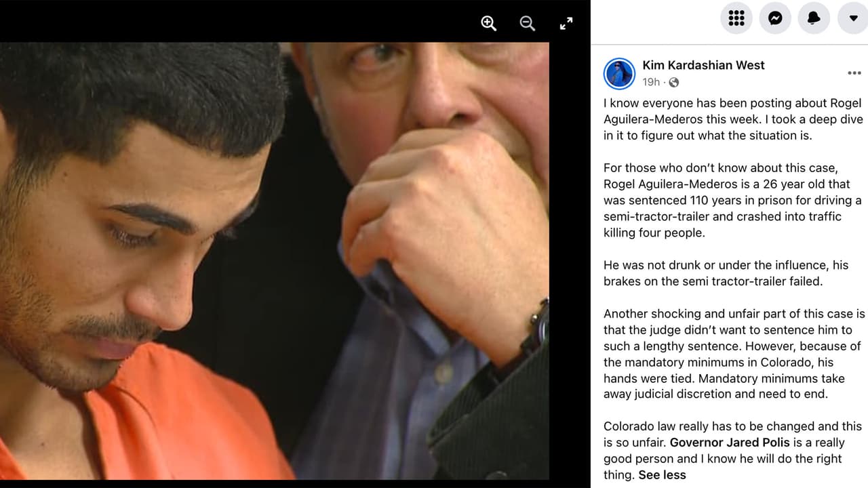Screen dimensions: 868x488
Task: Click the first paragraph of the post
Action: 732,119
